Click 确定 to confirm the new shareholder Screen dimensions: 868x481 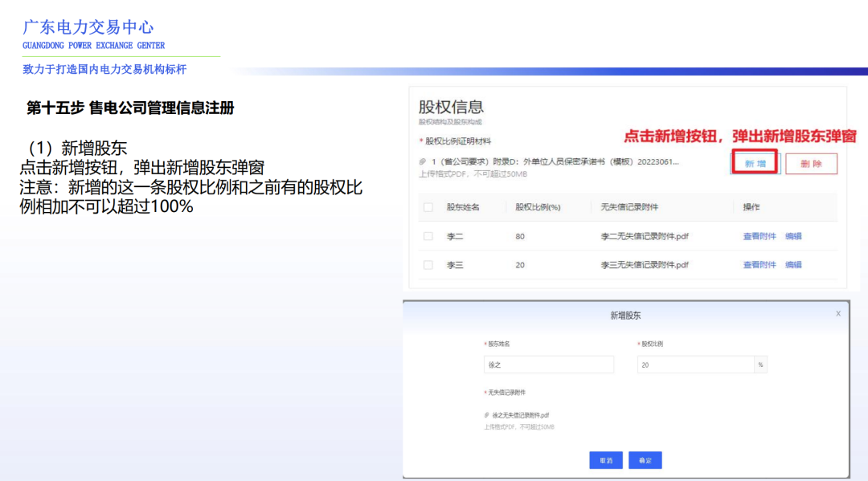point(647,459)
